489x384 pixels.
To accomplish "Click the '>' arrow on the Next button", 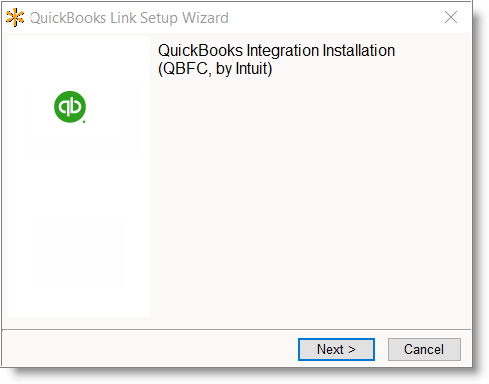I will (352, 350).
